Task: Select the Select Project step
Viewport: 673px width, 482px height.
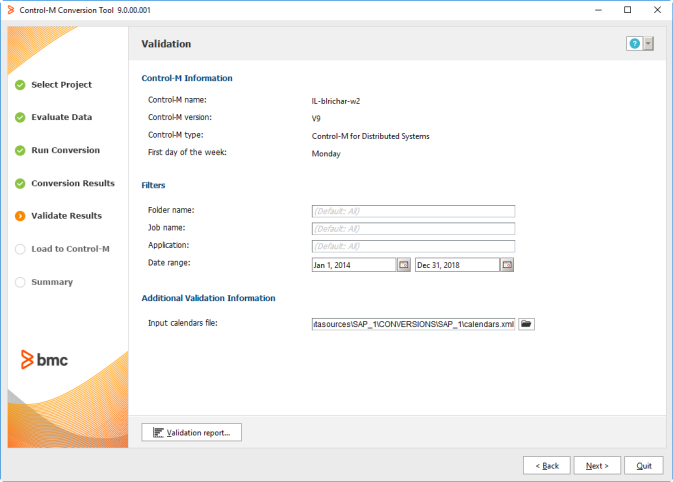Action: (61, 85)
